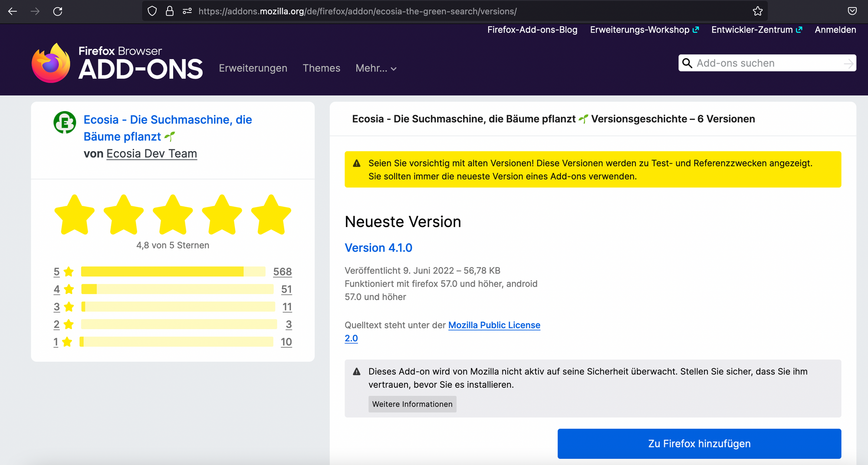
Task: Click the Weitere Informationen button
Action: point(412,404)
